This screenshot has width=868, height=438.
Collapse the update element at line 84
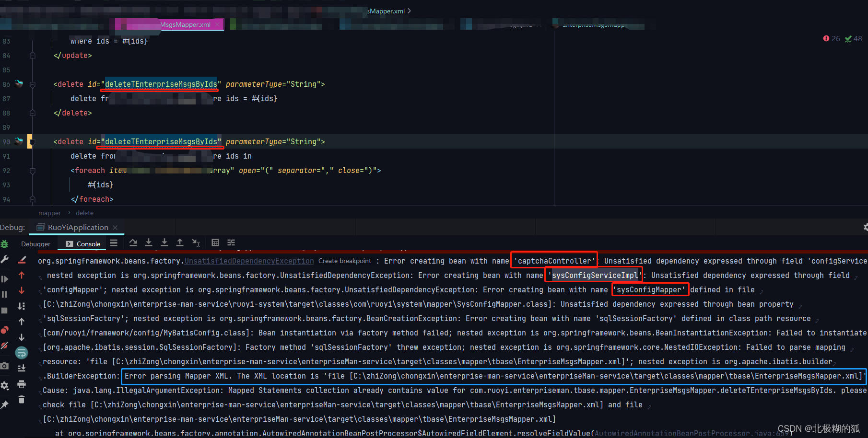coord(32,55)
